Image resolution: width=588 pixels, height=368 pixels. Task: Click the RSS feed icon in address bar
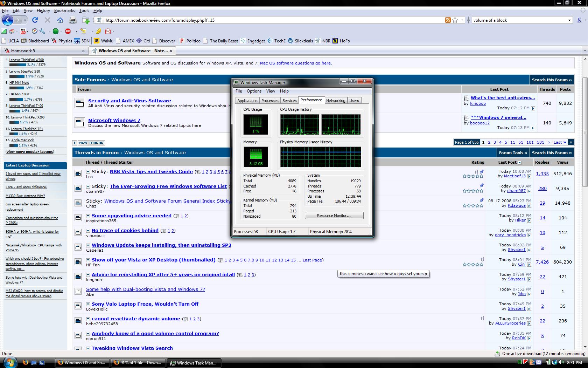coord(448,20)
